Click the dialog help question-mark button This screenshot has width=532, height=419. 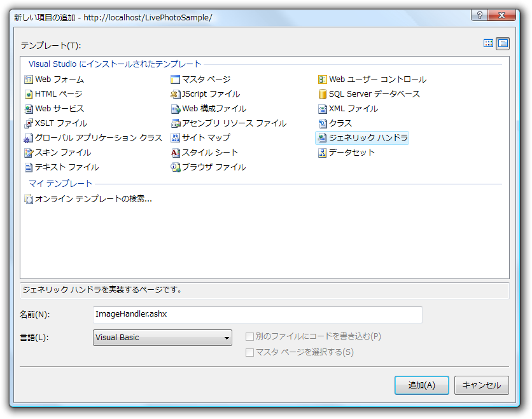479,15
